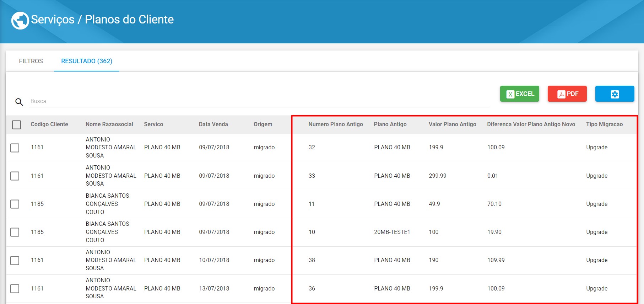Focus the Busca search field
Image resolution: width=644 pixels, height=304 pixels.
coord(259,101)
